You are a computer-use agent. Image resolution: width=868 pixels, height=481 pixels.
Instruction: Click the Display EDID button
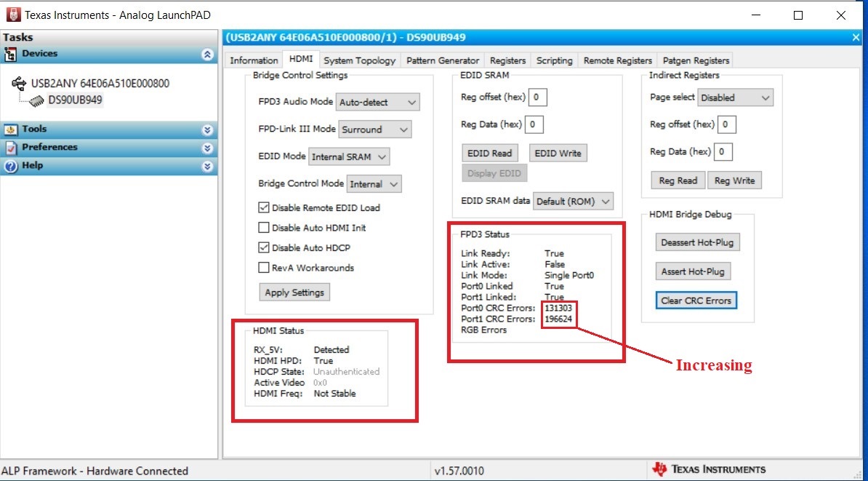494,173
